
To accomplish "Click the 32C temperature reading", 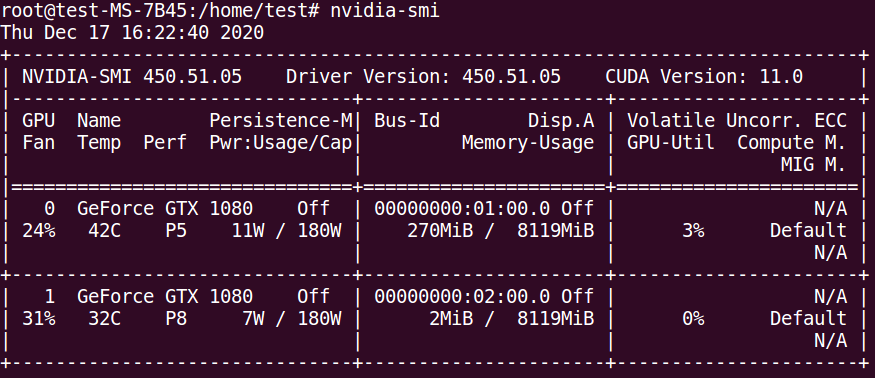I will (104, 319).
